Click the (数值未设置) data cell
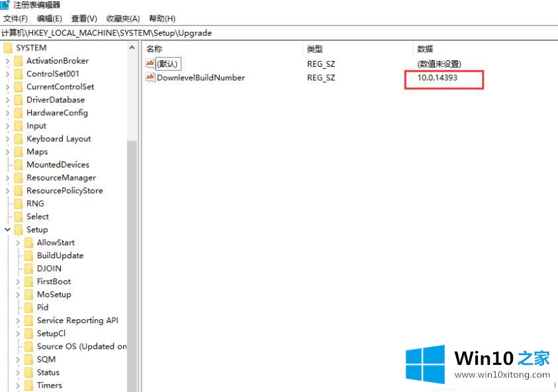558x392 pixels. pos(439,64)
